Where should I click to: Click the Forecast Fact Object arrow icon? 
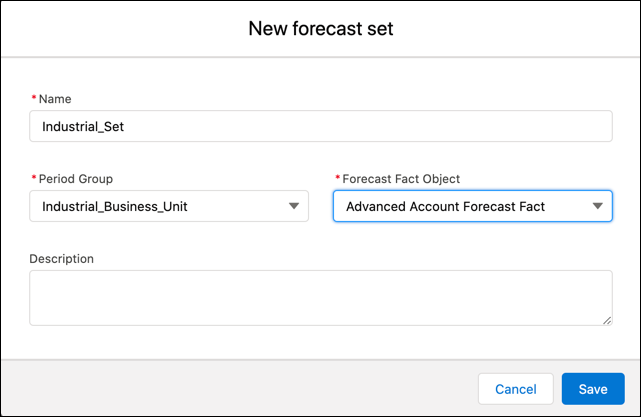click(598, 206)
